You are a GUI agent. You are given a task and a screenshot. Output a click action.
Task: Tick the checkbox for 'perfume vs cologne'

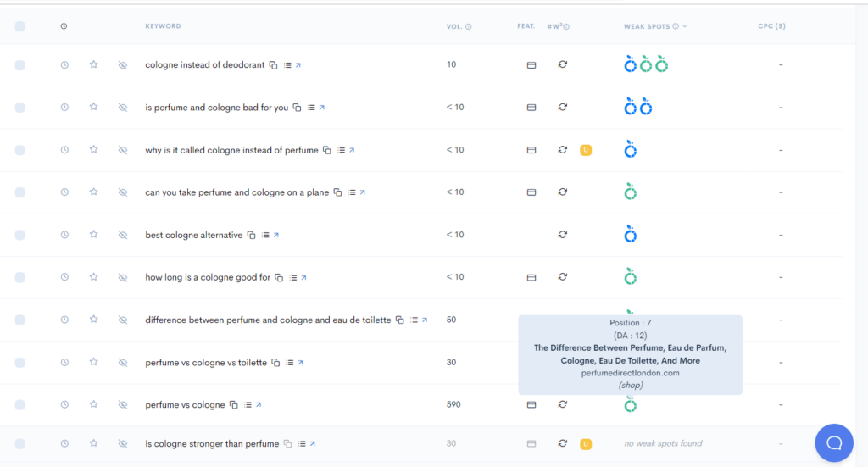(x=20, y=405)
